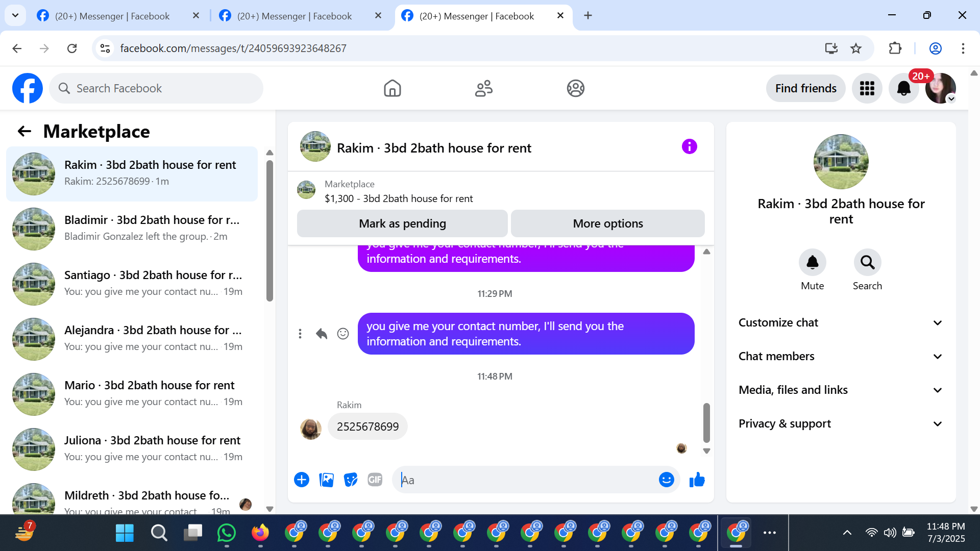Click the thumbs up like button
The width and height of the screenshot is (980, 551).
[x=697, y=480]
